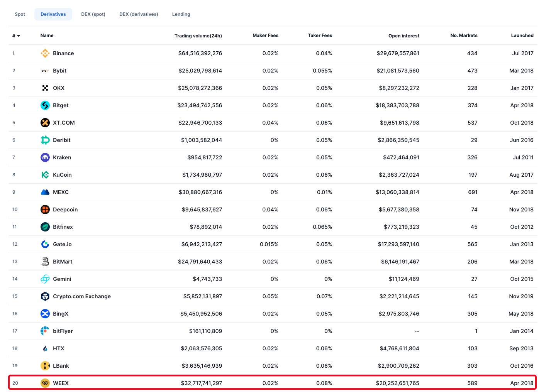The height and width of the screenshot is (392, 539).
Task: Click the WEEX logo icon
Action: click(x=45, y=383)
